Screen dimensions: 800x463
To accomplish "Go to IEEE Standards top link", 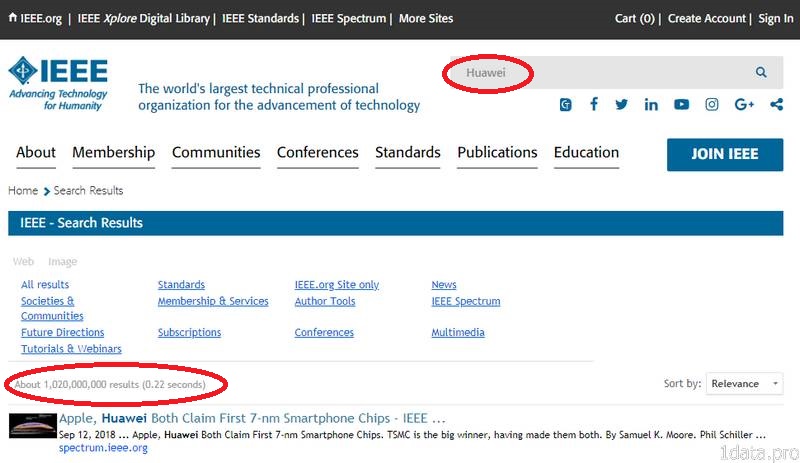I will pos(260,18).
